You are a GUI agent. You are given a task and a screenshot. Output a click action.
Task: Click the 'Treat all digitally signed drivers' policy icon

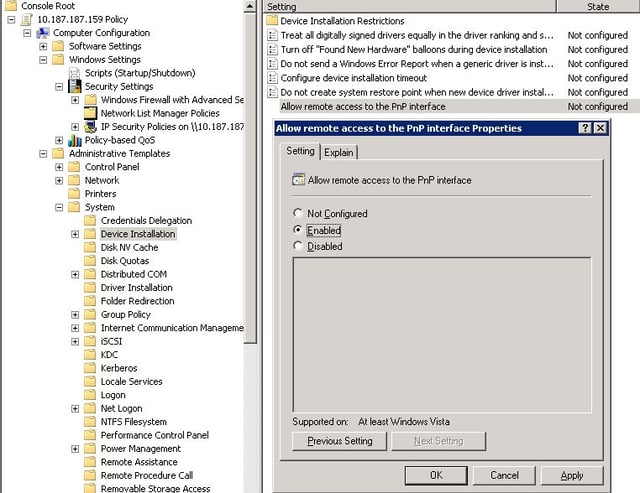click(x=272, y=35)
